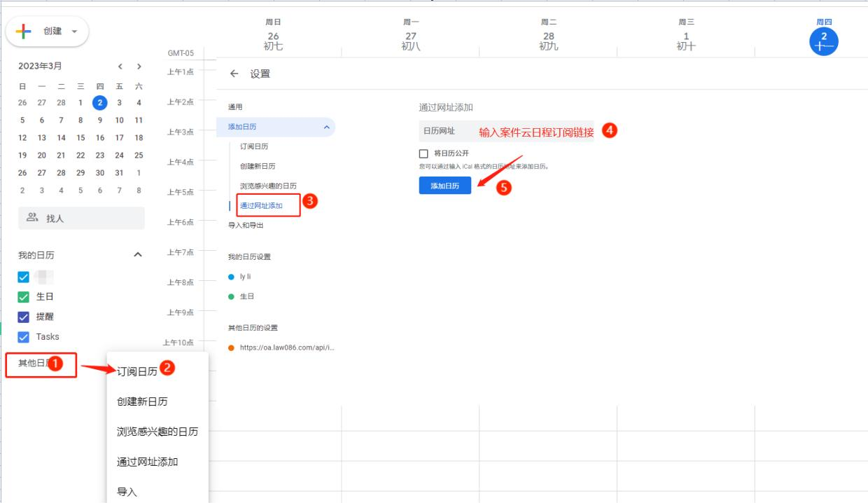This screenshot has width=868, height=503.
Task: Select March 15 in mini calendar
Action: [x=80, y=137]
